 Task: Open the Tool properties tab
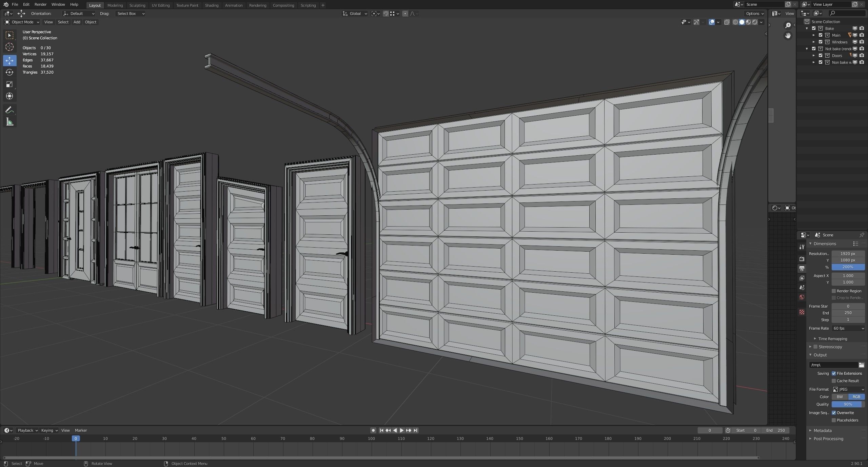click(x=802, y=247)
